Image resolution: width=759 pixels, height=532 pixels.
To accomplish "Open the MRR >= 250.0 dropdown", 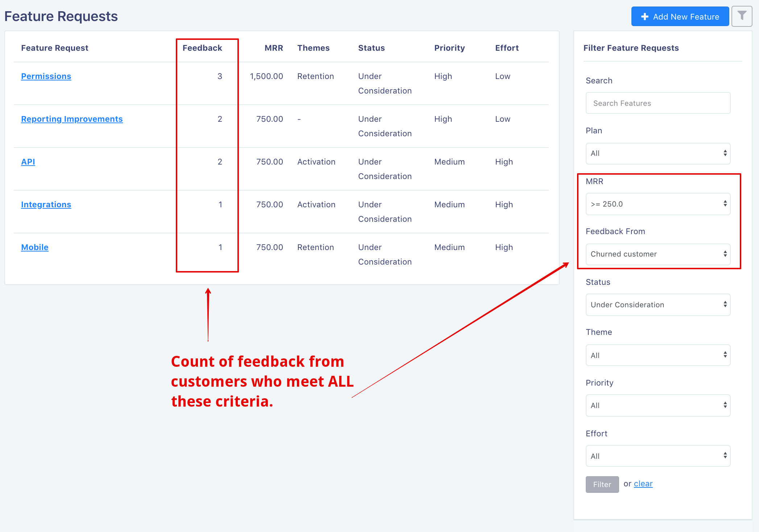I will tap(658, 204).
